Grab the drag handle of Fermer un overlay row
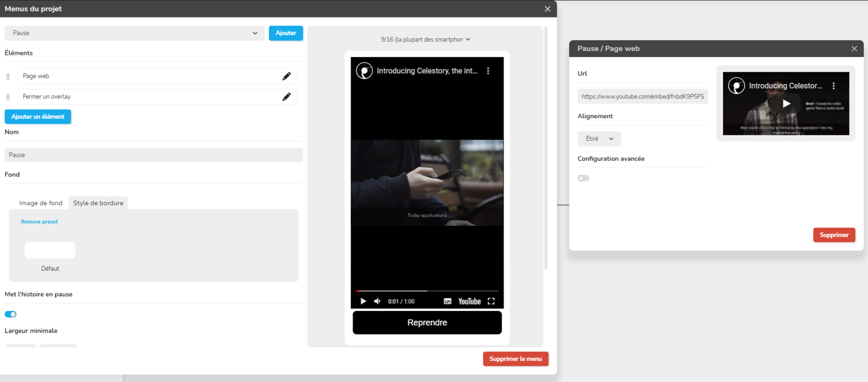868x382 pixels. pyautogui.click(x=8, y=97)
